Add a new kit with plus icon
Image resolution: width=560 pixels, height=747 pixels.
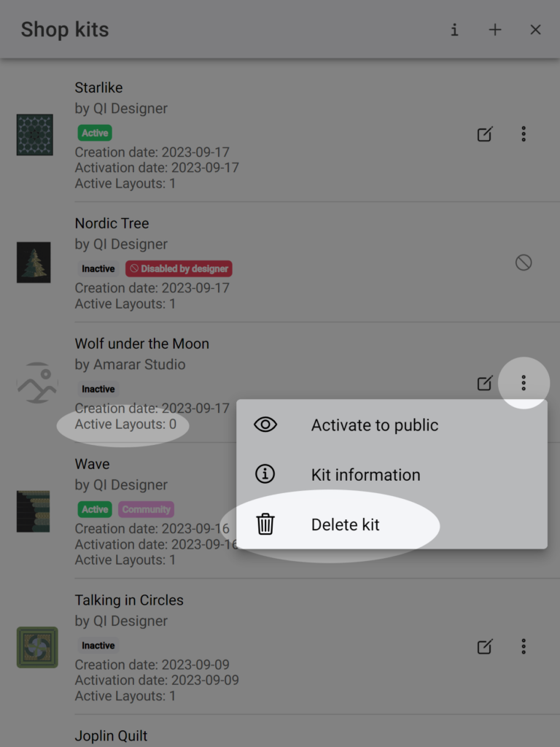click(495, 29)
